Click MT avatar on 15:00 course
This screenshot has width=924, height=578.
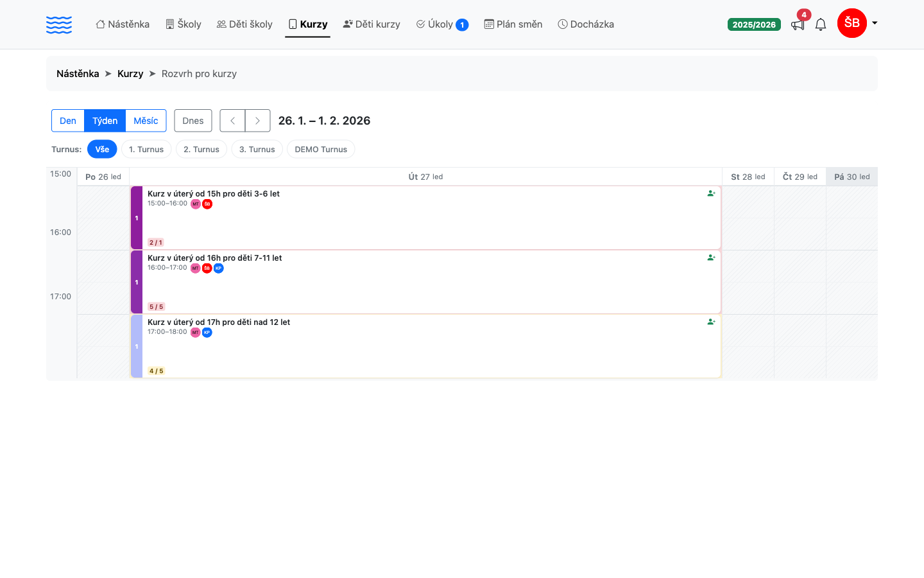click(196, 204)
